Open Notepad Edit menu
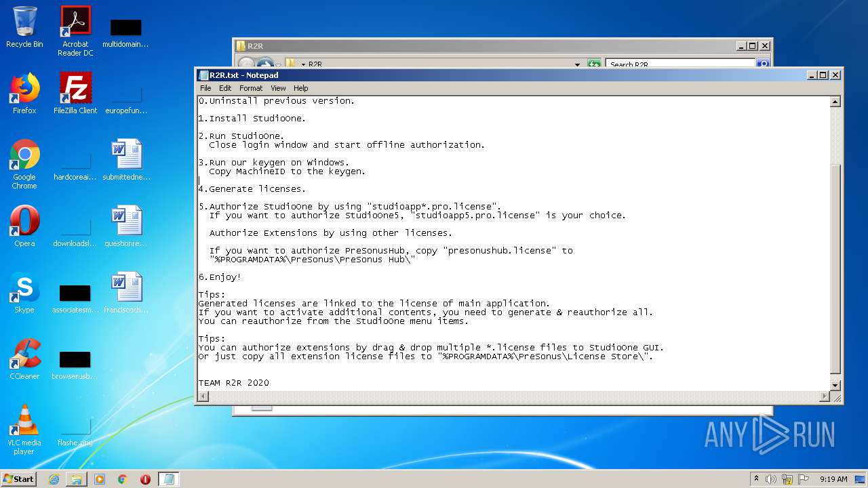868x488 pixels. coord(225,88)
